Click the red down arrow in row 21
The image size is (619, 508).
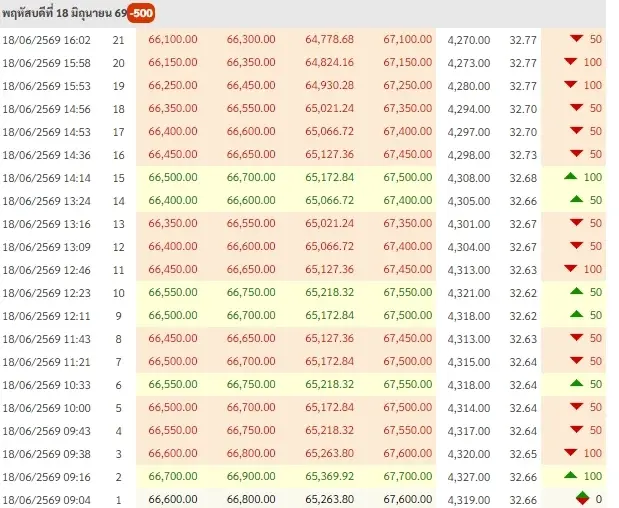click(576, 38)
